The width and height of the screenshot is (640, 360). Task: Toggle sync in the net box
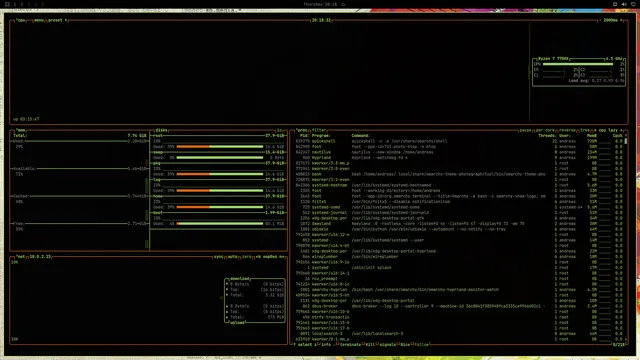[x=219, y=257]
